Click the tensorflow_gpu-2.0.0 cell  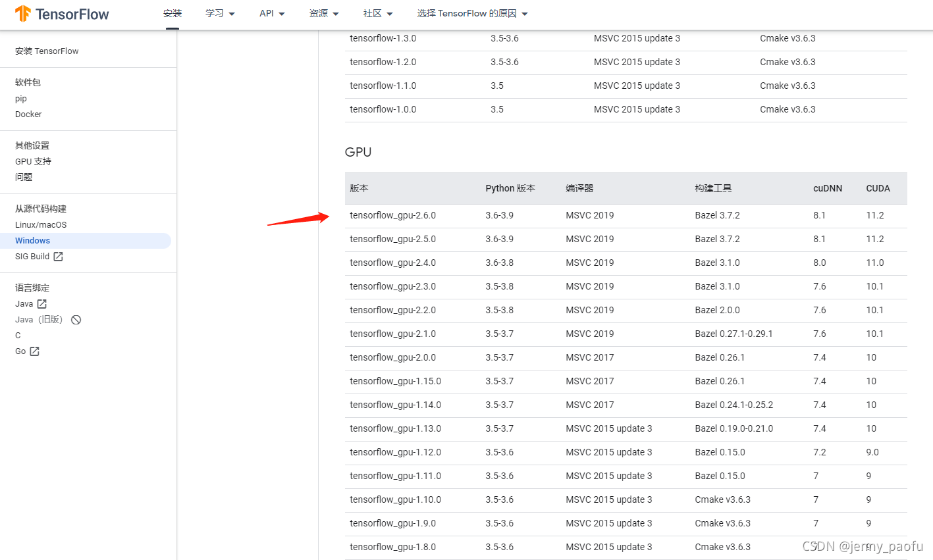point(393,357)
